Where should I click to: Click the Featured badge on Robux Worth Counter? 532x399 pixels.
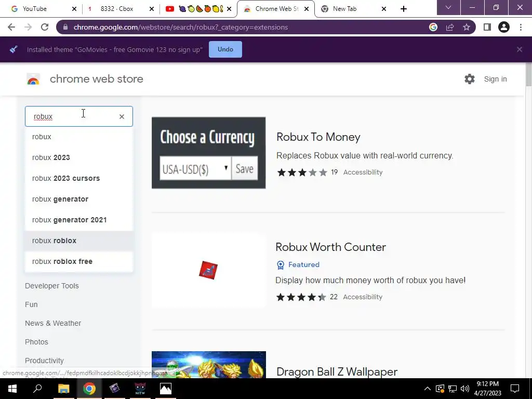[298, 264]
